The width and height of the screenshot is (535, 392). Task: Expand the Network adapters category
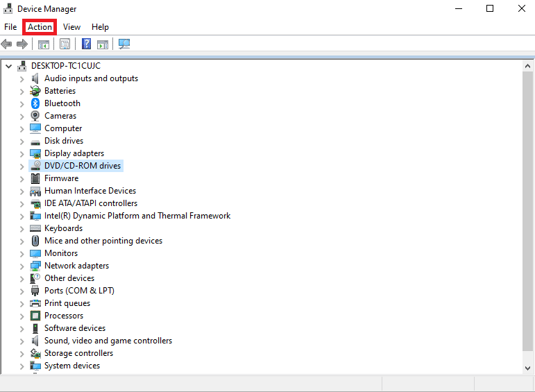pyautogui.click(x=22, y=266)
